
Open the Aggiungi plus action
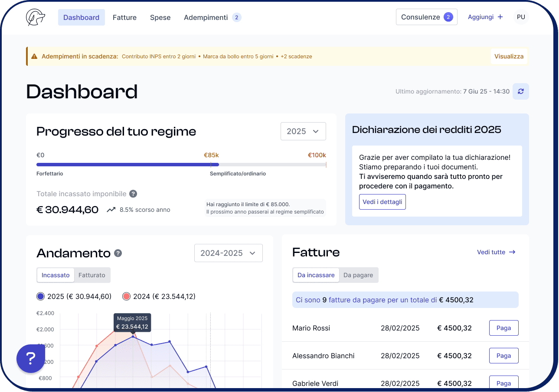(485, 17)
